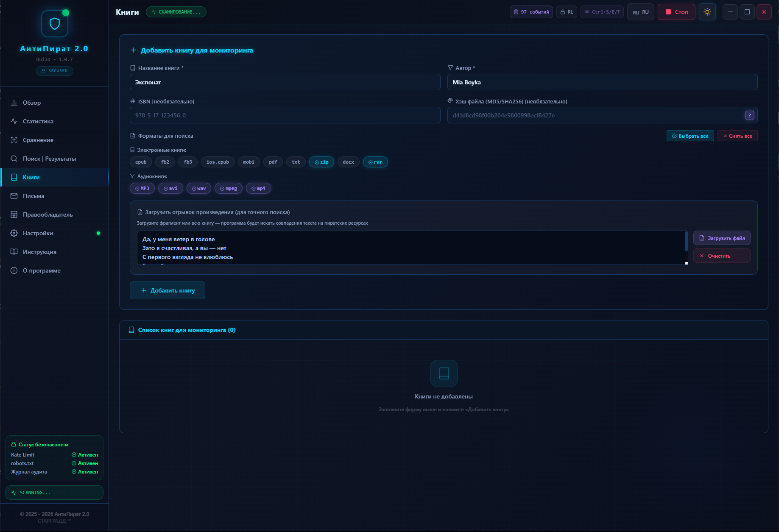Click the hash help question-mark icon
This screenshot has width=779, height=532.
pyautogui.click(x=750, y=115)
